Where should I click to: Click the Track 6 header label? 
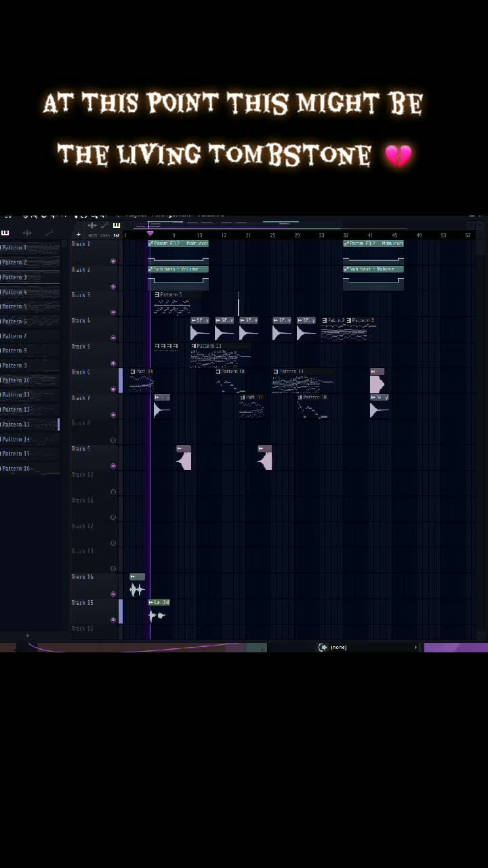(81, 372)
